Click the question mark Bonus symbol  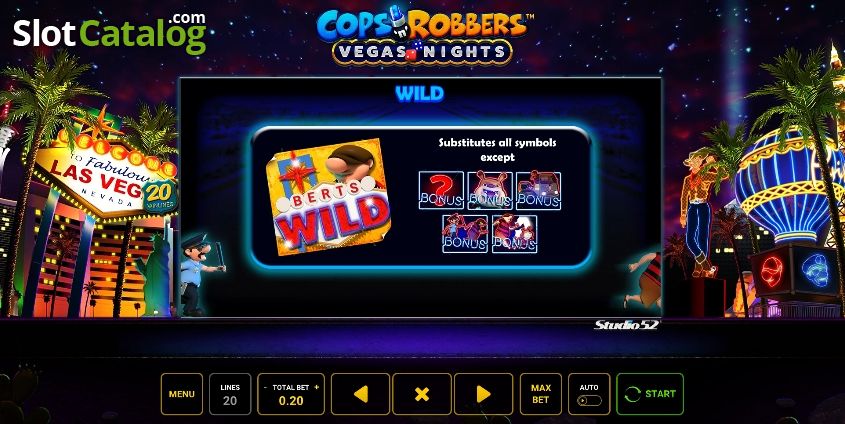point(441,190)
